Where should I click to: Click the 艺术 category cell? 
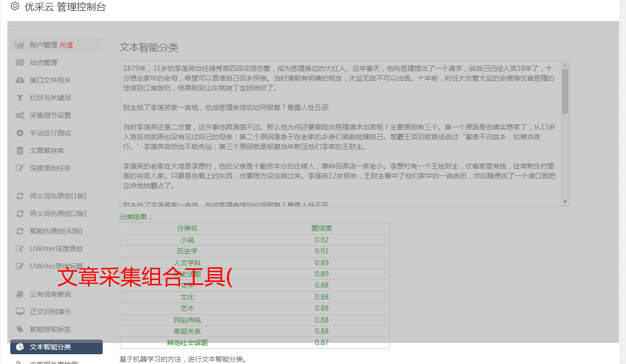[x=187, y=308]
